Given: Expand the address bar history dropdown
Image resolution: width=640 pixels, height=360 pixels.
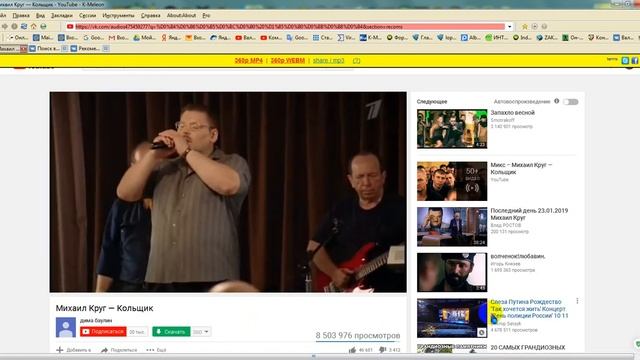Looking at the screenshot, I should click(509, 27).
